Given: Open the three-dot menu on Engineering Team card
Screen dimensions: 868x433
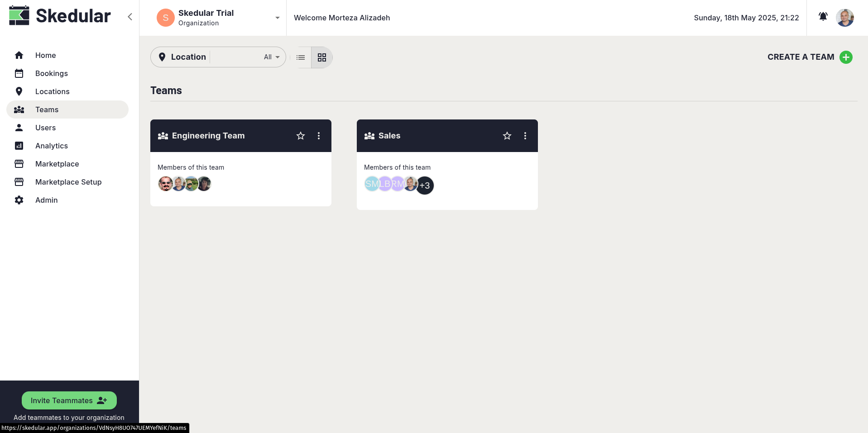Looking at the screenshot, I should (x=318, y=136).
